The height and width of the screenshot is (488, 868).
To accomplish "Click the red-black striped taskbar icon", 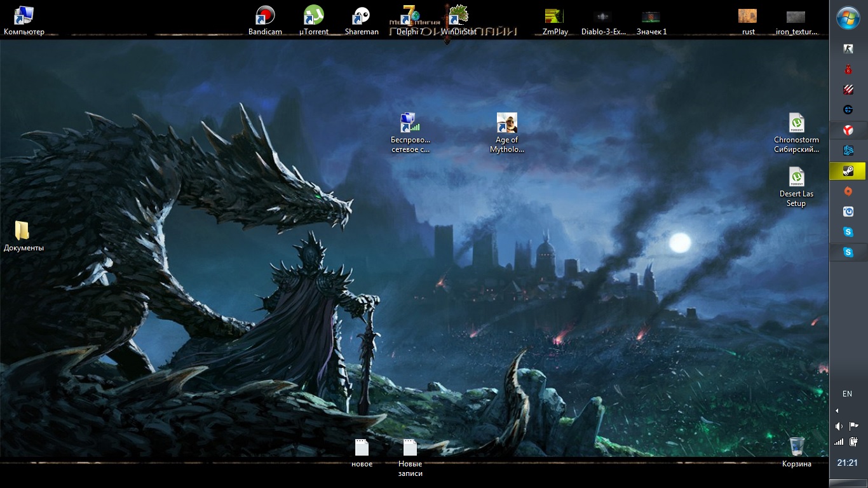I will click(848, 90).
